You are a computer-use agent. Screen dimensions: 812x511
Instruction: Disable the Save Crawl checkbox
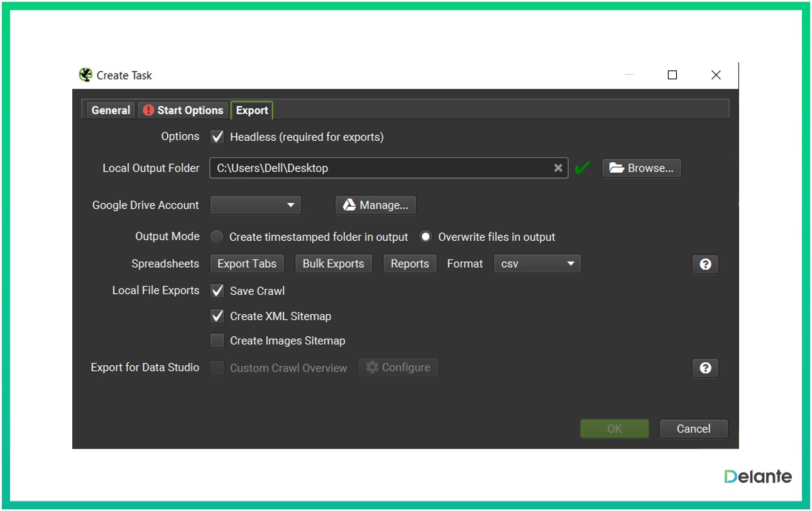click(x=217, y=291)
